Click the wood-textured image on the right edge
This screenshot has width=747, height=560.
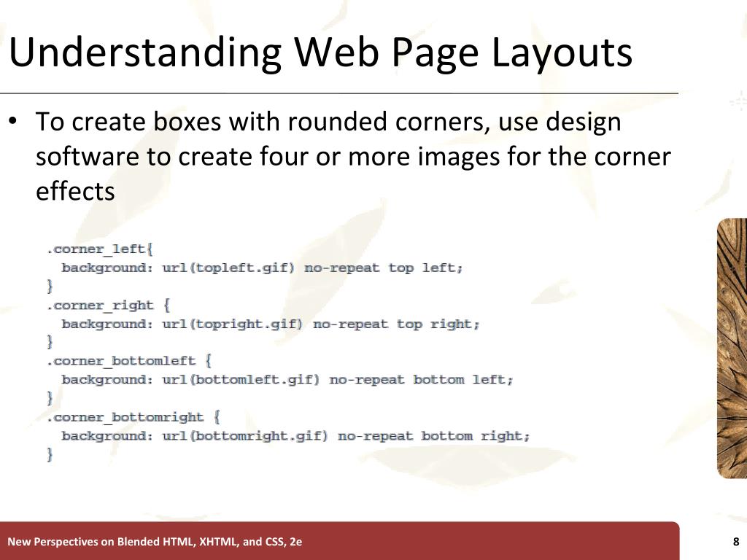click(732, 348)
